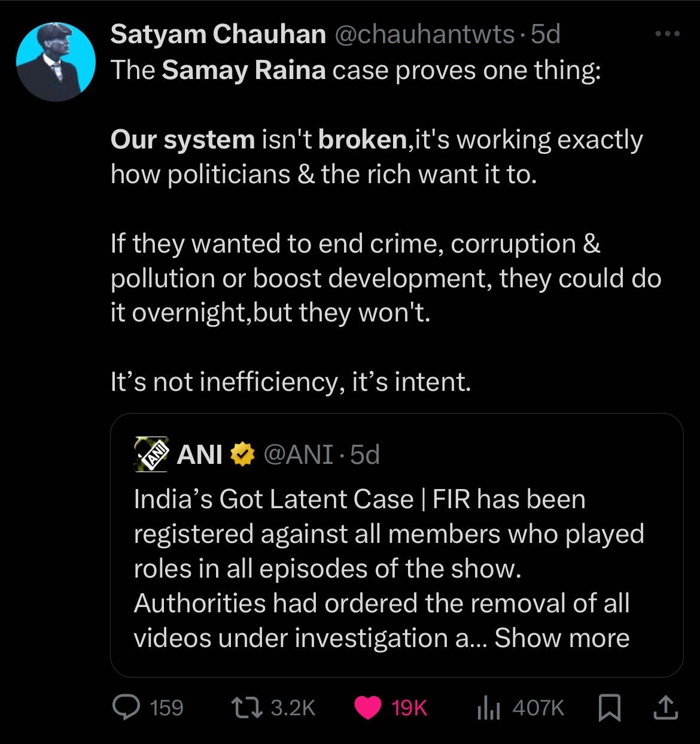Like the tweet with the pink heart

368,708
